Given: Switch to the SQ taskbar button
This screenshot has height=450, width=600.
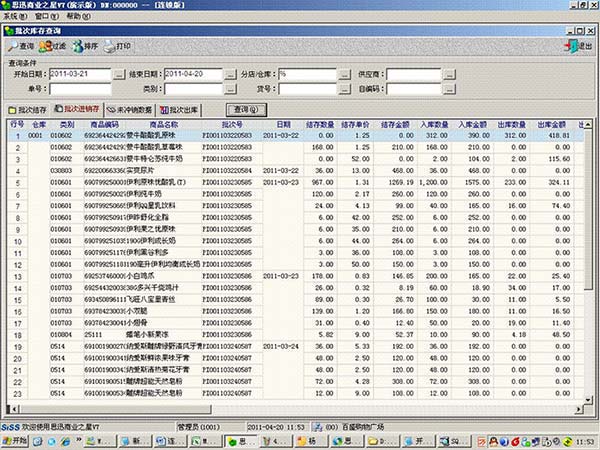Looking at the screenshot, I should pyautogui.click(x=453, y=442).
